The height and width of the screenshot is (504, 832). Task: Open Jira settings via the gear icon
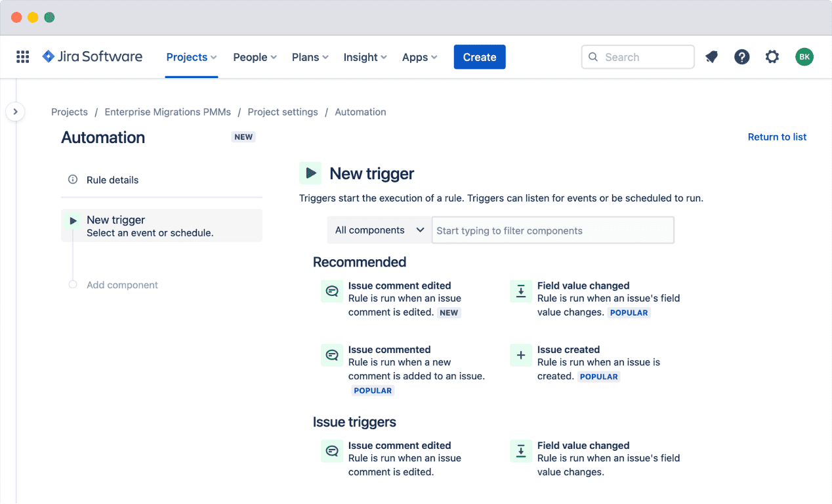pos(772,56)
